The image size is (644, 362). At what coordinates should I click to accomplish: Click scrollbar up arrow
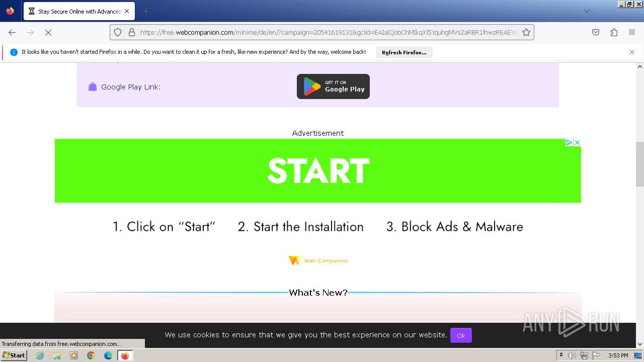(640, 66)
